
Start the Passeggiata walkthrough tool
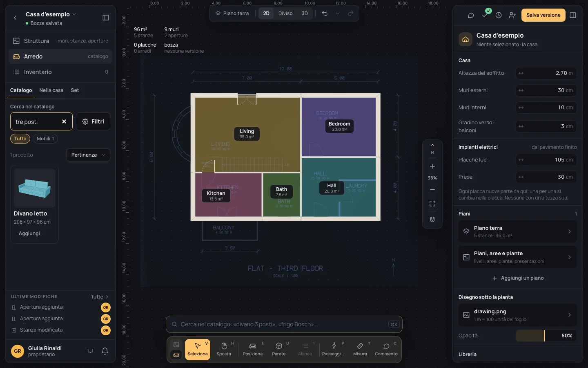pos(333,349)
